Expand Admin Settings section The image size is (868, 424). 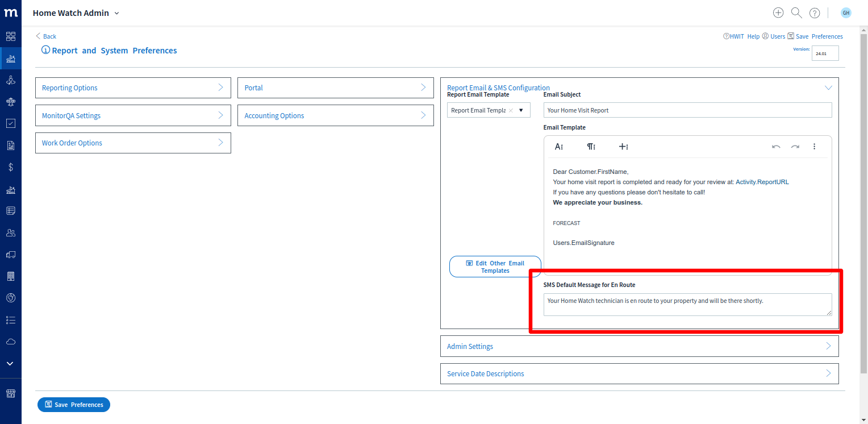coord(640,346)
